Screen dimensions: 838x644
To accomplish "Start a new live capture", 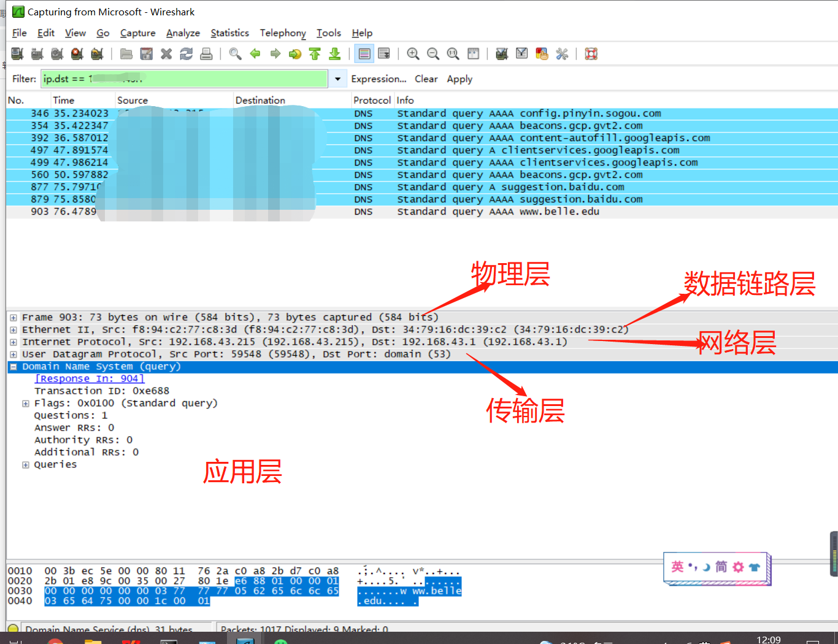I will click(57, 54).
